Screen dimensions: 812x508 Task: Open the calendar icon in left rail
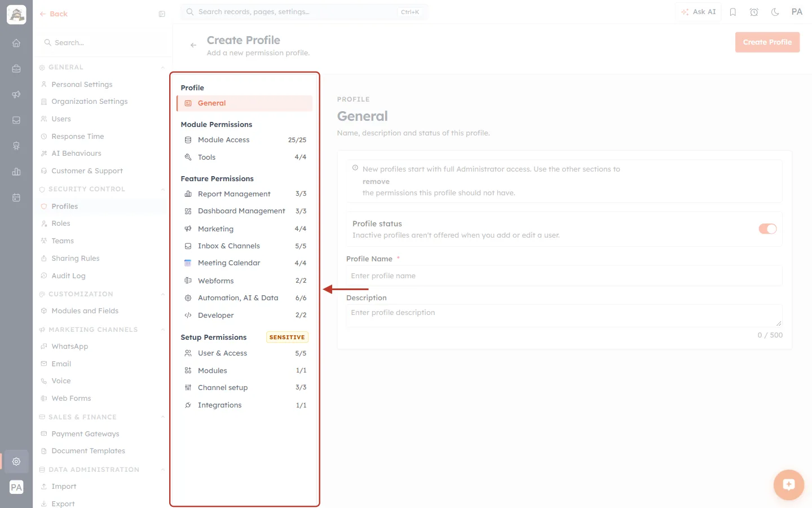[x=16, y=198]
